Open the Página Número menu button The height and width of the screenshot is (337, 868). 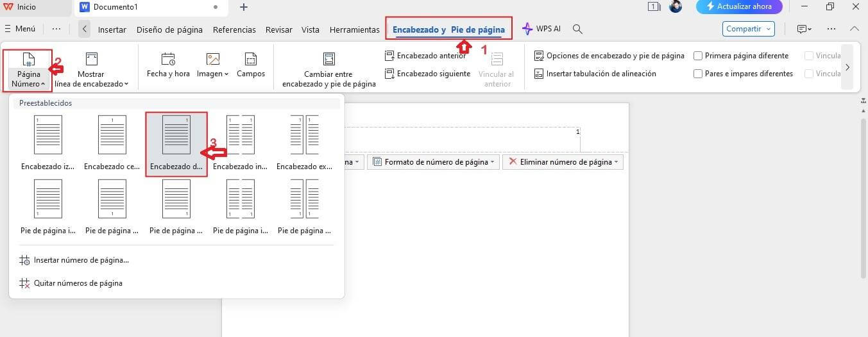pos(28,71)
